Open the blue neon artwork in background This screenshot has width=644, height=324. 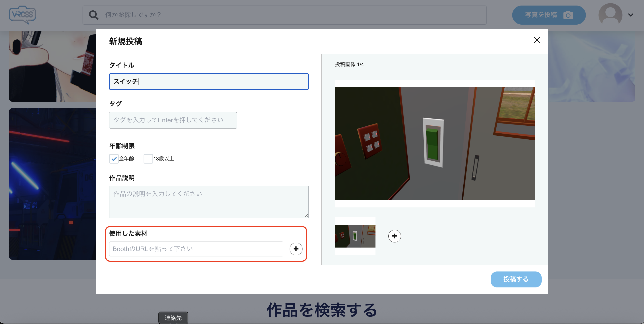[53, 184]
